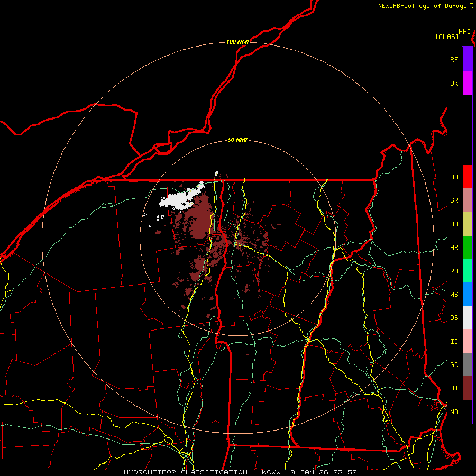Click the DS white legend color swatch
The width and height of the screenshot is (476, 476).
coord(467,317)
